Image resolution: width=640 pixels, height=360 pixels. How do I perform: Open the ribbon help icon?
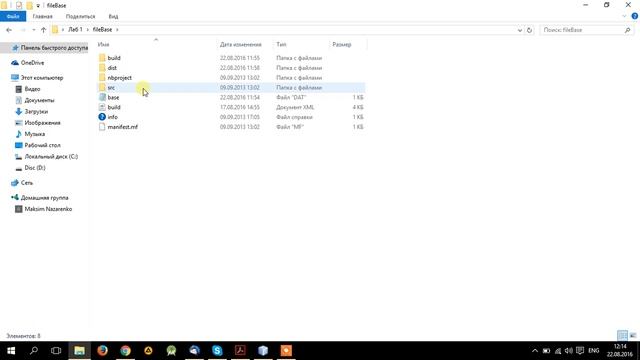(635, 16)
